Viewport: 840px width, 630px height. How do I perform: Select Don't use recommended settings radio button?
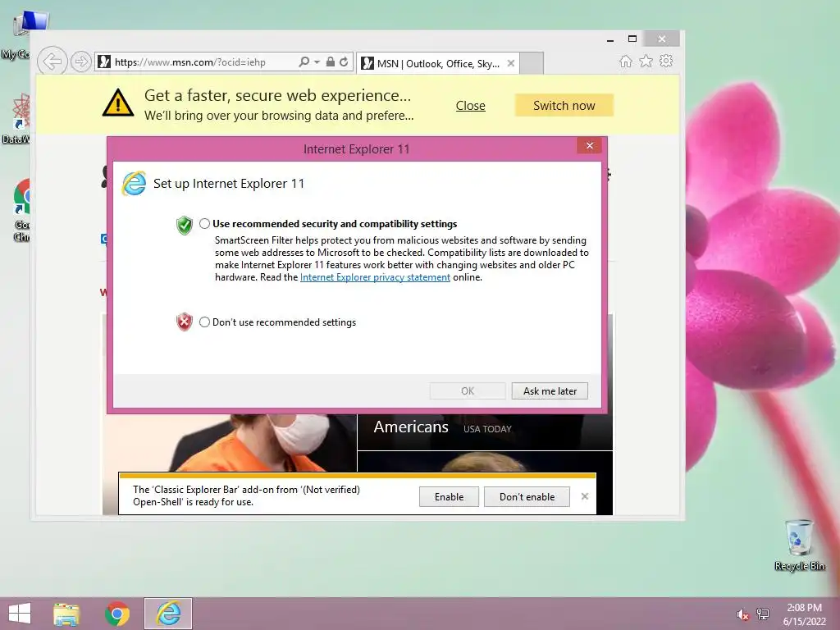pyautogui.click(x=204, y=322)
